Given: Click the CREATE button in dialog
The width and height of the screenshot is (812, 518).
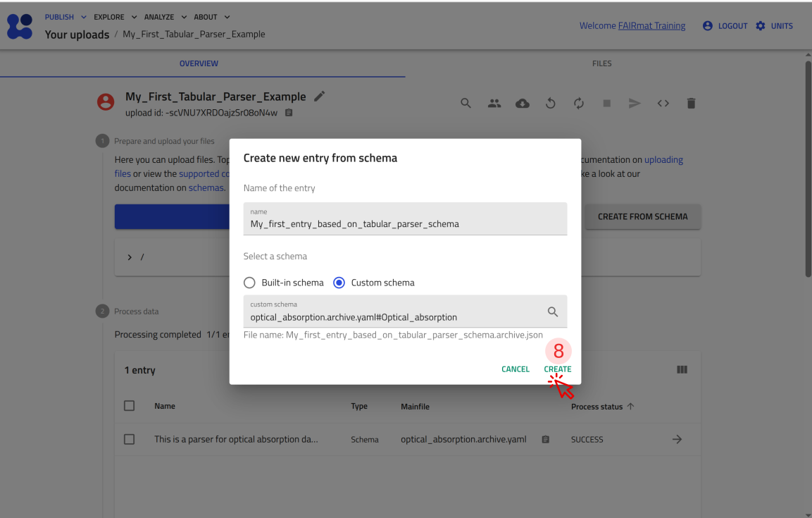Looking at the screenshot, I should (x=557, y=369).
